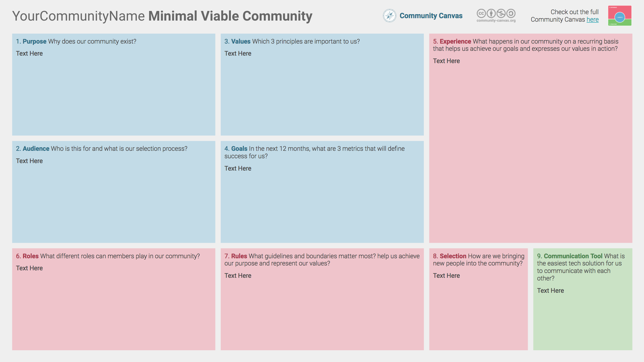644x362 pixels.
Task: Click 'Text Here' under 6. Roles
Action: click(x=29, y=268)
